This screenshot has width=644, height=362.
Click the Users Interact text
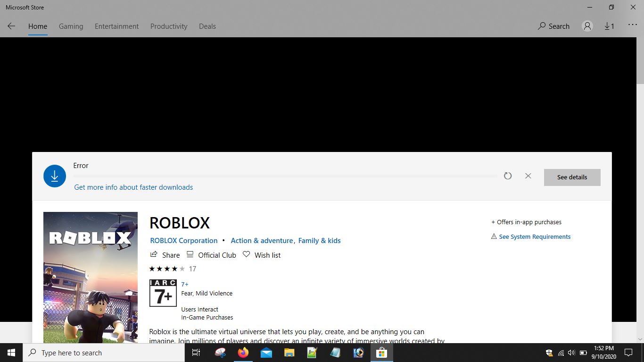[x=200, y=310]
